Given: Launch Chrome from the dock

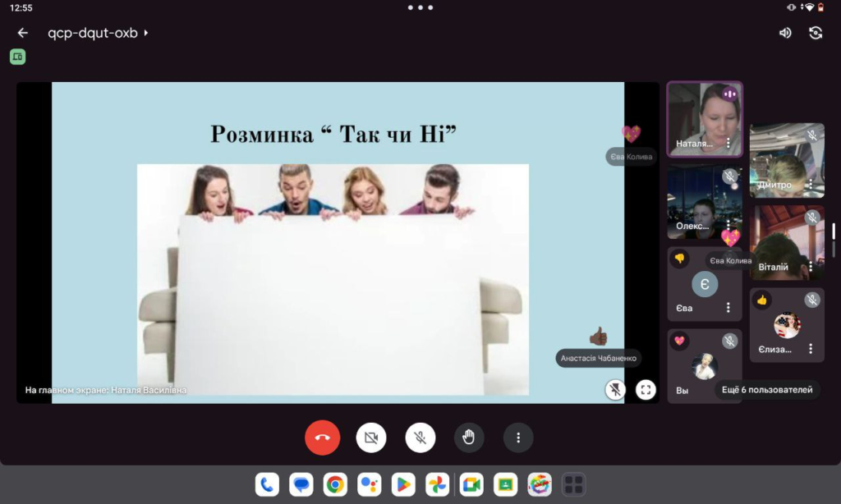Looking at the screenshot, I should [x=335, y=484].
